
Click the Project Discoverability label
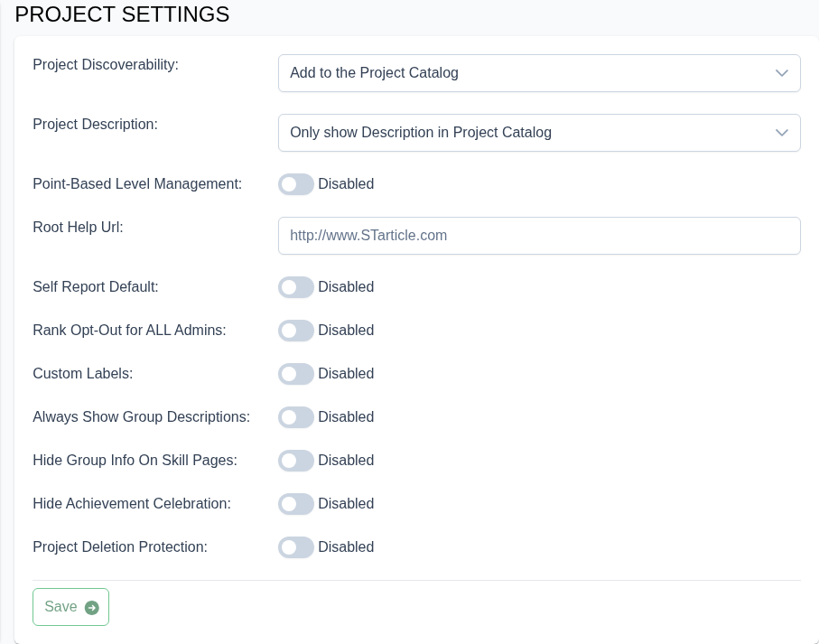(x=106, y=65)
